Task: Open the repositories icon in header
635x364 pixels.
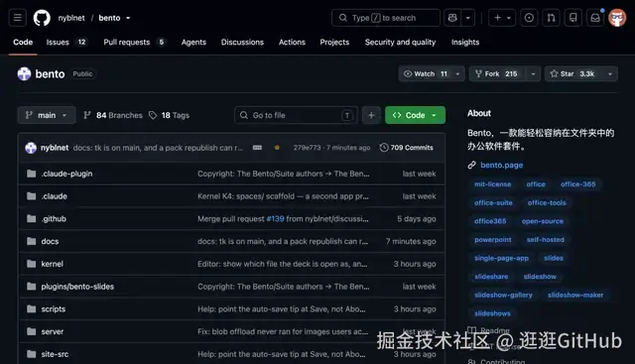Action: 573,18
